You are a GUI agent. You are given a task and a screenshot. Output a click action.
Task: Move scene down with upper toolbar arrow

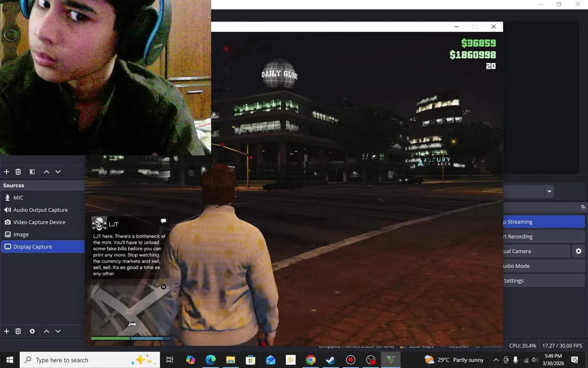(x=58, y=172)
